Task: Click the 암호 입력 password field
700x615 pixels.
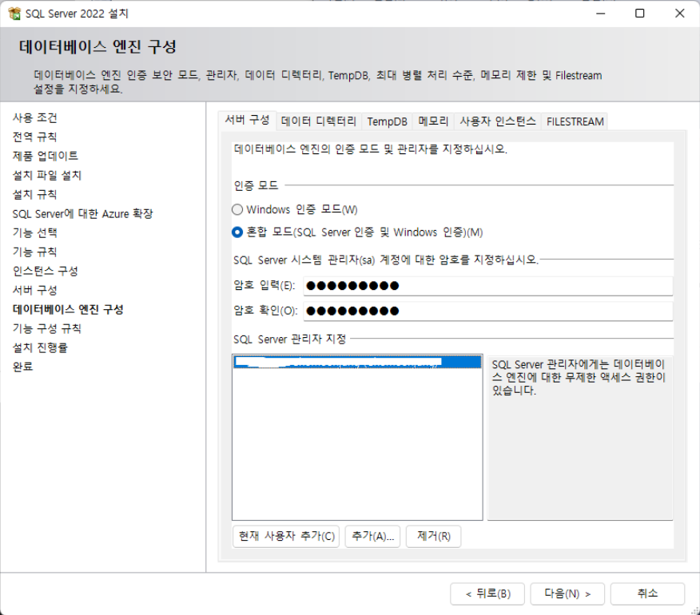Action: 488,286
